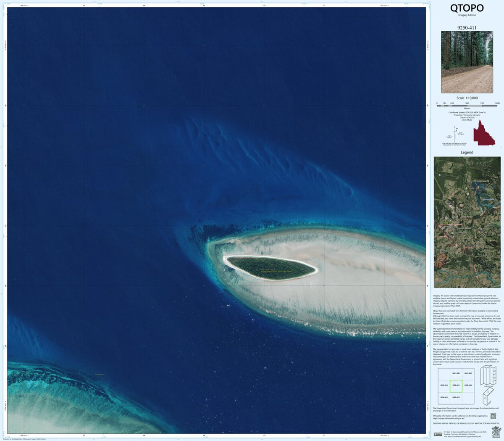
Task: Select adjoining sheet 9250-414 in the index grid
Action: pyautogui.click(x=444, y=386)
